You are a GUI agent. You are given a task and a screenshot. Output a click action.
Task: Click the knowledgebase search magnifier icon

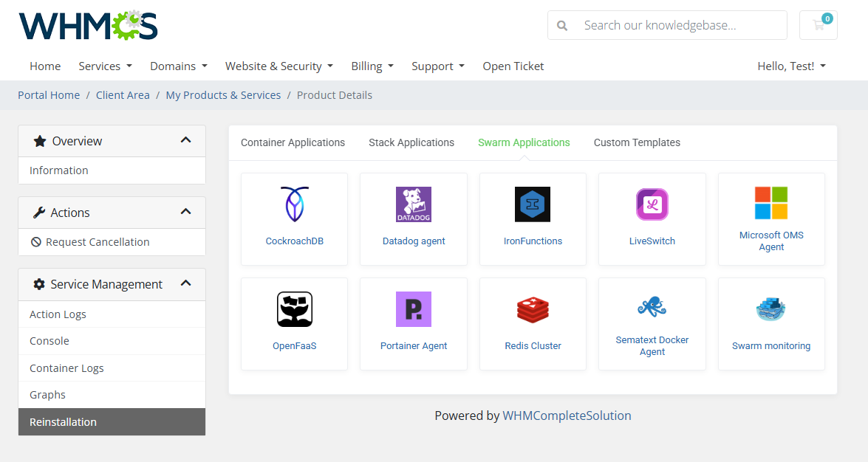coord(561,24)
